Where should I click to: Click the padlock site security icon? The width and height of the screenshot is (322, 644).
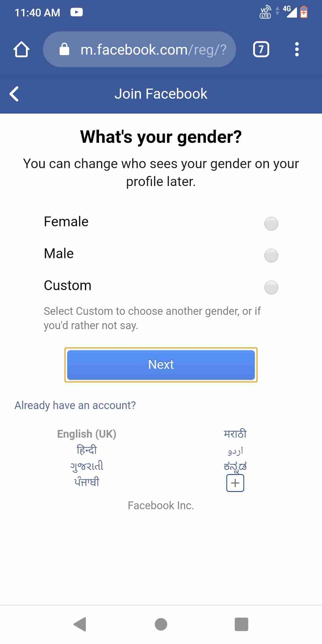click(x=64, y=49)
